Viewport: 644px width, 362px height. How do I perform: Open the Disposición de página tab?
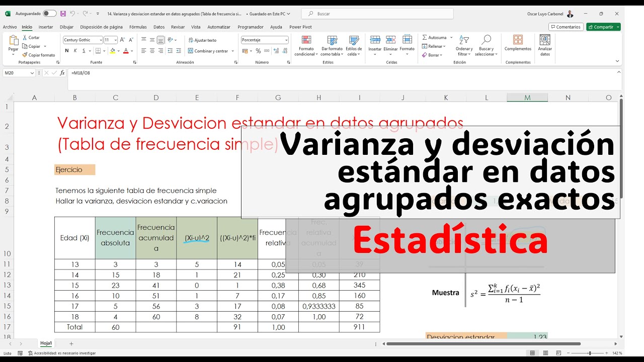[101, 27]
